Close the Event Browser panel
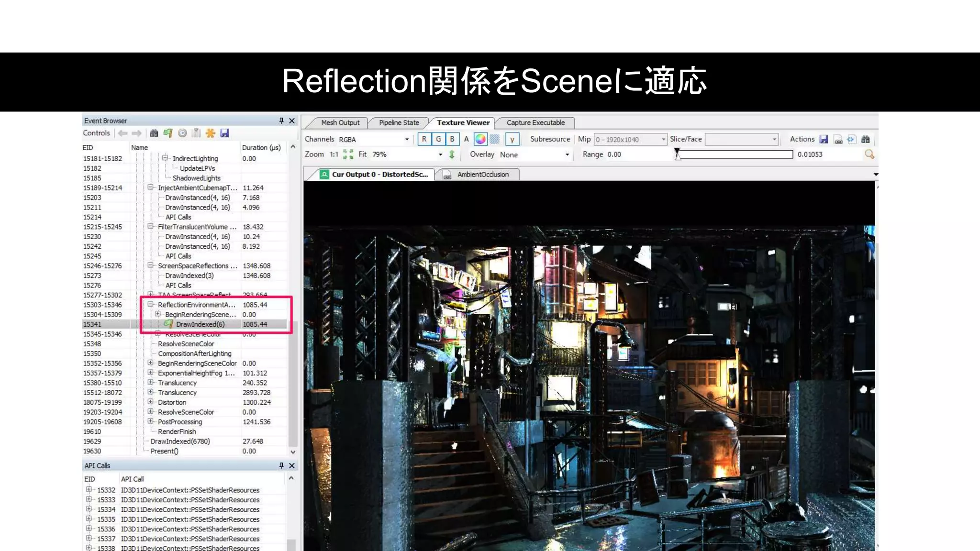 (x=292, y=121)
